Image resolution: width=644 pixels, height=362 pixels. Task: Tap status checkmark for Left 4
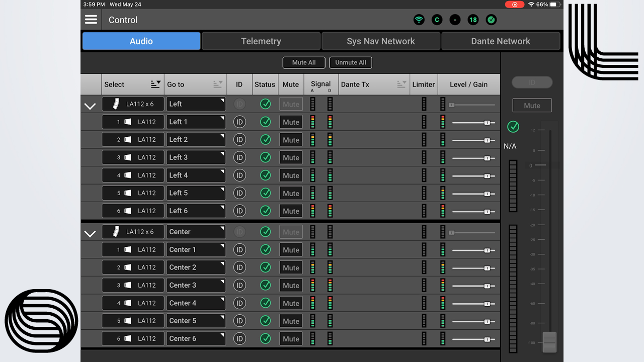click(265, 175)
